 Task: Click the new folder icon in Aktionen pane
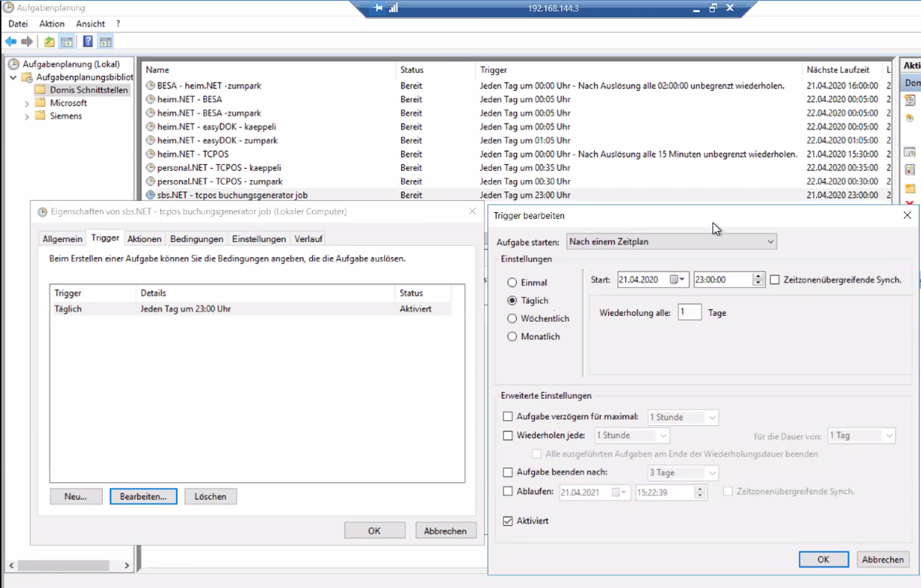910,188
